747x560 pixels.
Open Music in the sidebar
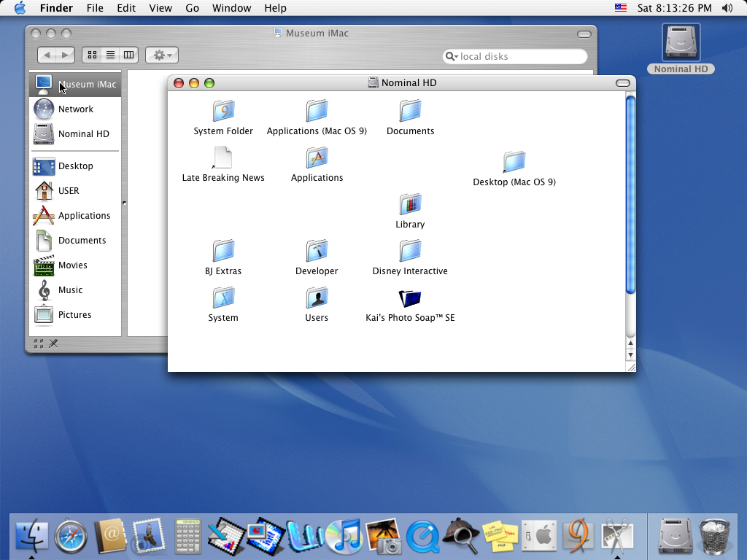tap(75, 290)
